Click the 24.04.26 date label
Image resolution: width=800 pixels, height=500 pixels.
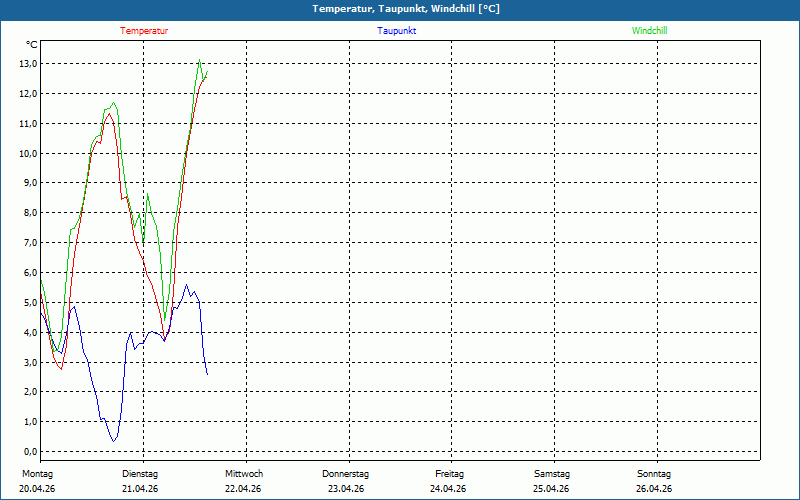(448, 489)
